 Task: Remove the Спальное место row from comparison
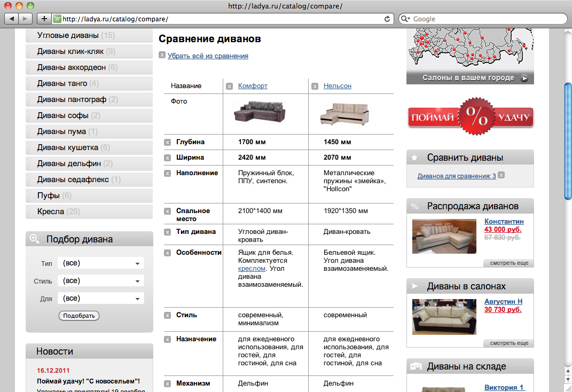[168, 211]
